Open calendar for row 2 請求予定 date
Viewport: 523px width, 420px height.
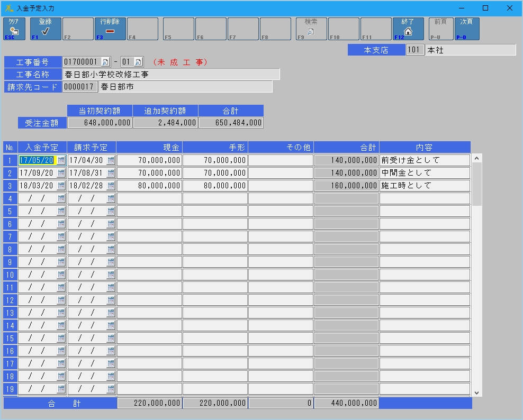pyautogui.click(x=111, y=173)
